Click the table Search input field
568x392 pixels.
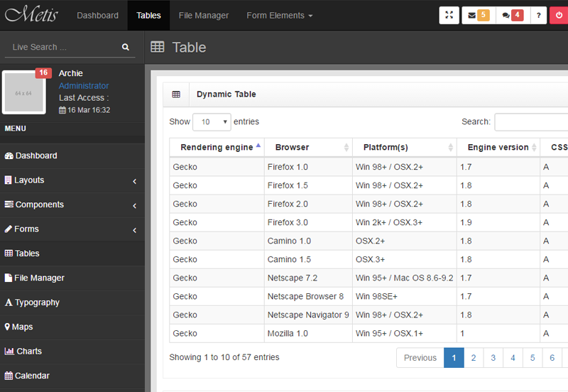(x=531, y=121)
